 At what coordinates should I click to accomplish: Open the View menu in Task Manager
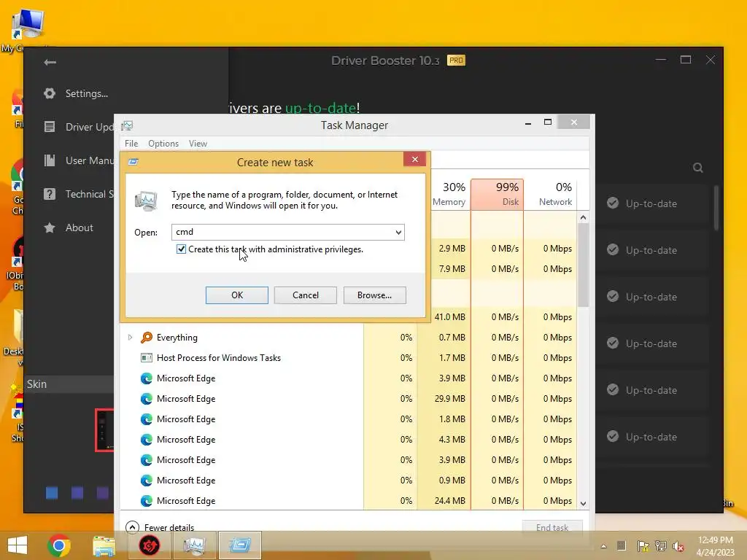[198, 144]
